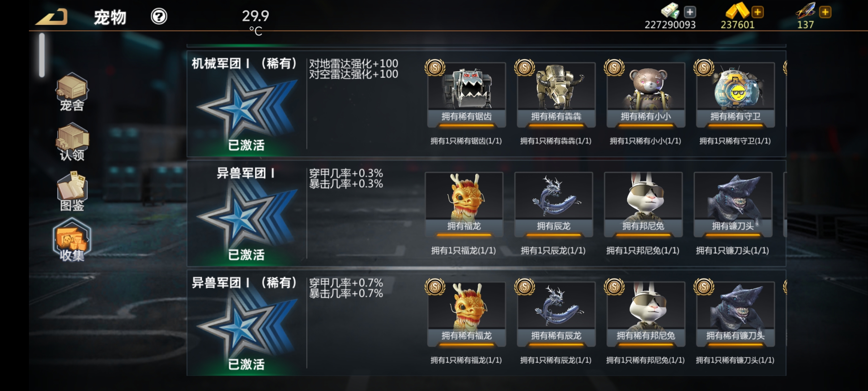Select the 拥有稀有镰刀头 shark card
Viewport: 868px width, 391px height.
point(735,314)
